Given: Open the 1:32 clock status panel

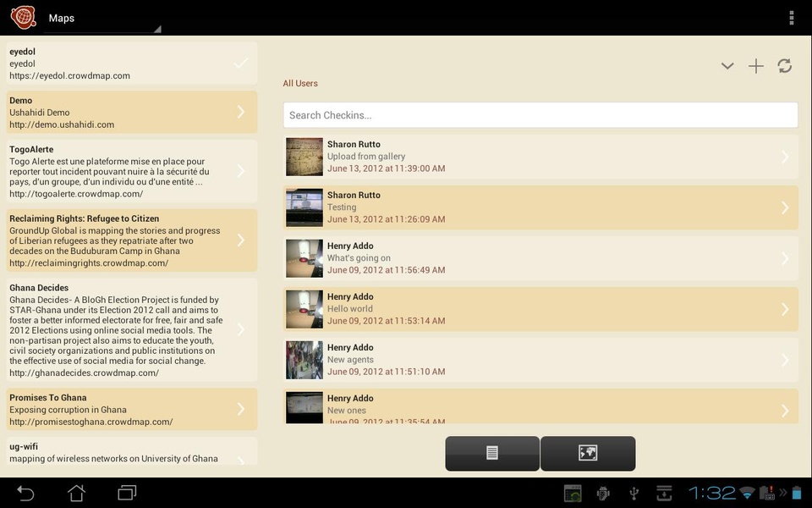Looking at the screenshot, I should (x=712, y=493).
